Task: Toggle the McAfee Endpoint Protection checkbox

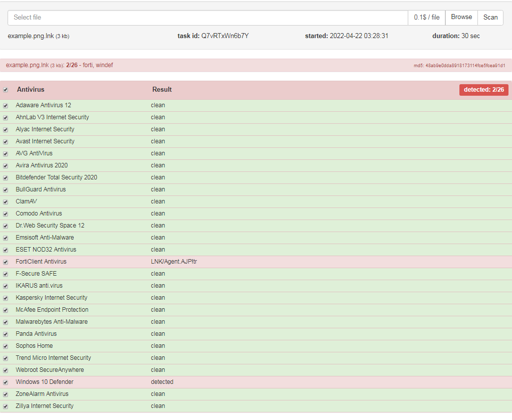Action: (x=6, y=310)
